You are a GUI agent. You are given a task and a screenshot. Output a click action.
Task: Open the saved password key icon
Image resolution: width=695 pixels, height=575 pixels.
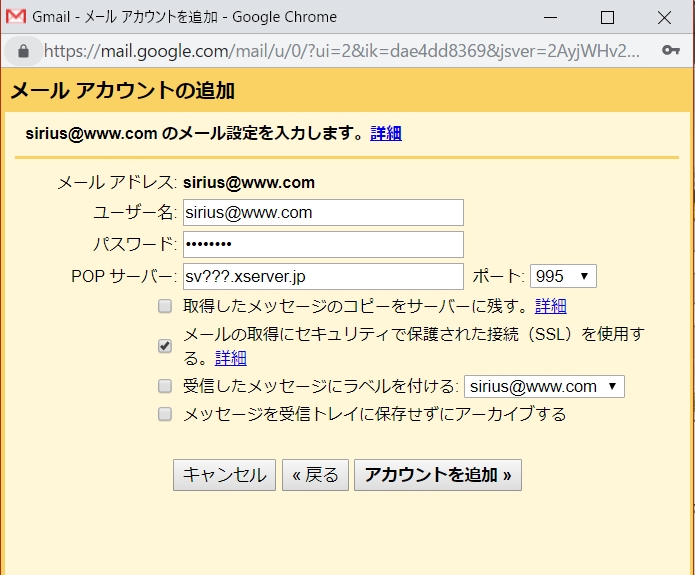(671, 50)
